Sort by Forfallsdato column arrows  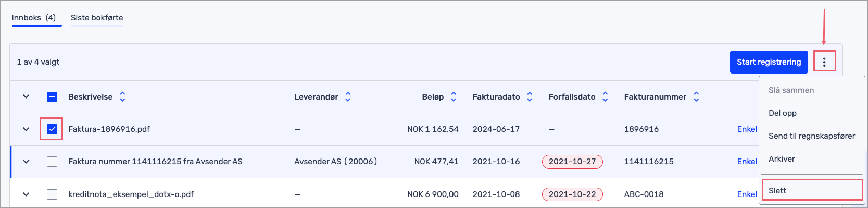click(605, 96)
